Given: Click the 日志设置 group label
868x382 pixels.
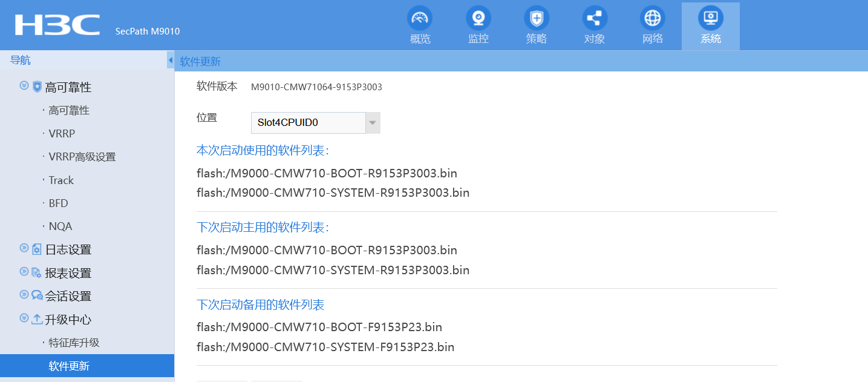Looking at the screenshot, I should pos(68,249).
